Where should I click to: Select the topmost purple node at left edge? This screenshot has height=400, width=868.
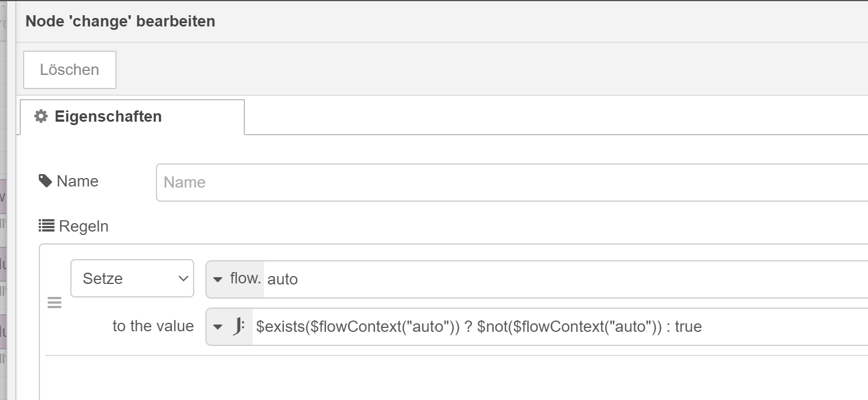[x=3, y=197]
